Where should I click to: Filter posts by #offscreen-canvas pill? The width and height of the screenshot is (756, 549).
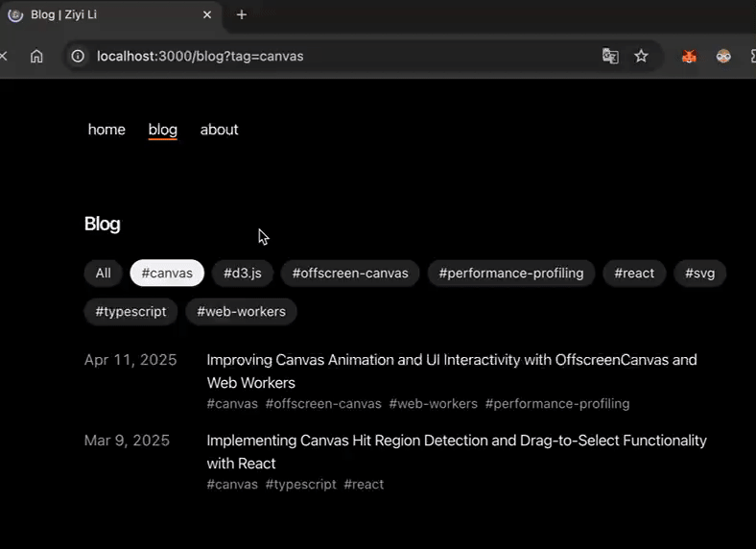tap(350, 273)
